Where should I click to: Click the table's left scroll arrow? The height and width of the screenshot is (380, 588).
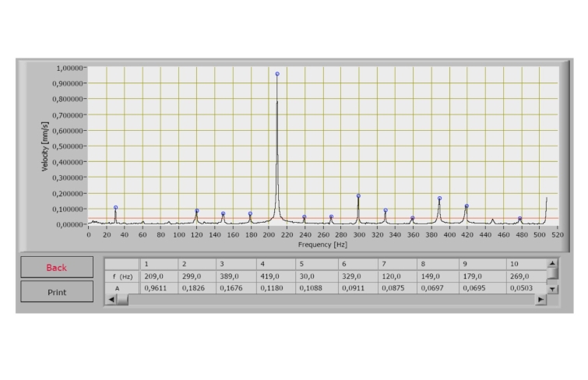111,299
